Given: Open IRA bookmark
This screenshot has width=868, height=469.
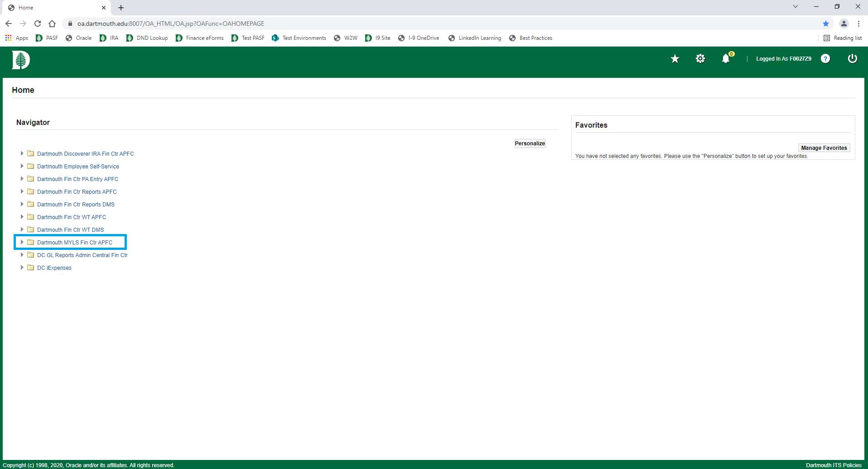Looking at the screenshot, I should coord(109,38).
